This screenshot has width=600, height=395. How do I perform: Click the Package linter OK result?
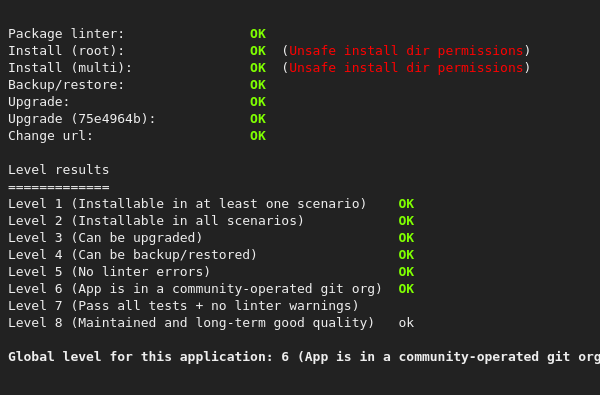pyautogui.click(x=258, y=34)
